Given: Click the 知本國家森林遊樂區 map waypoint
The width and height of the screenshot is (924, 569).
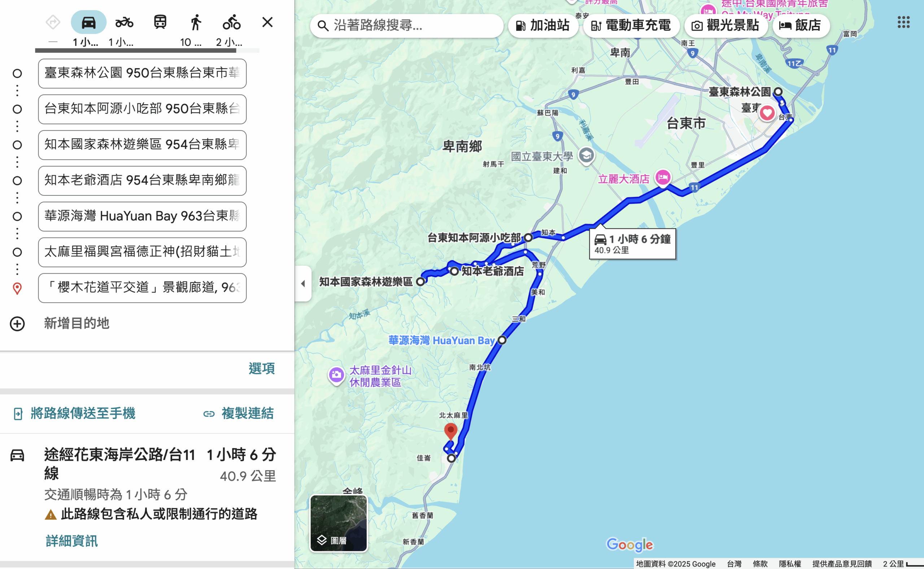Looking at the screenshot, I should [x=420, y=282].
